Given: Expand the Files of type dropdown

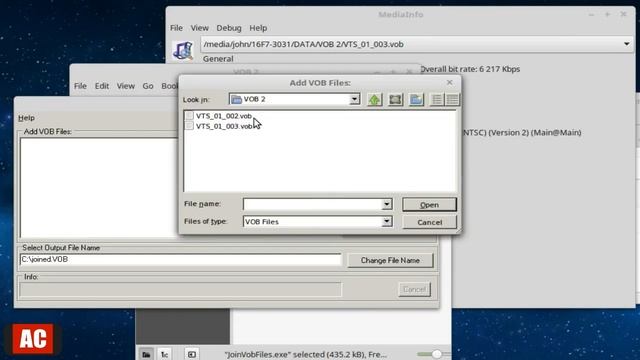Looking at the screenshot, I should (x=387, y=221).
